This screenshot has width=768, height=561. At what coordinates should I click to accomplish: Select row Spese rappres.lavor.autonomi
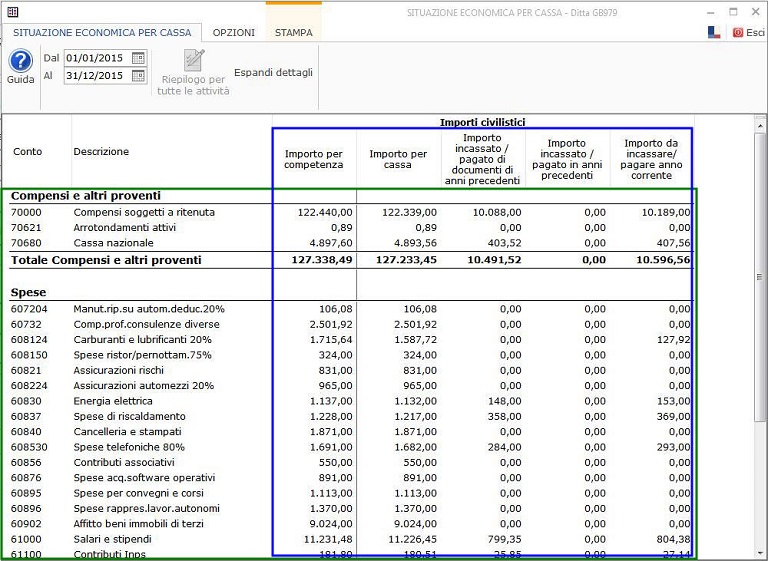coord(350,509)
